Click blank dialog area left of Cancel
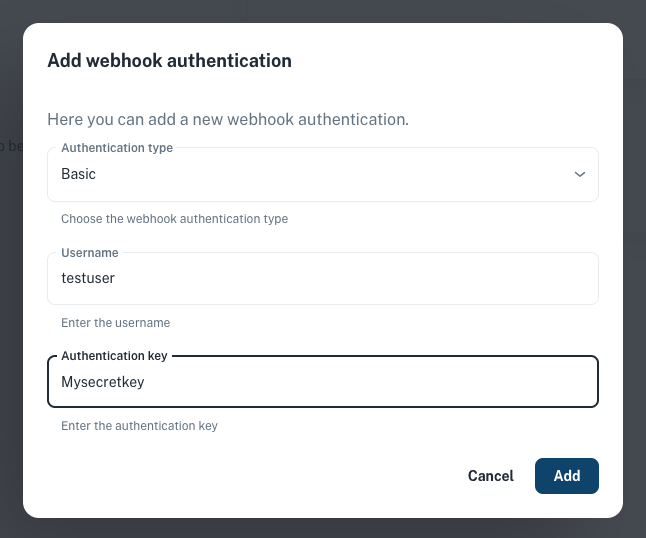Screen dimensions: 646x538 tap(250, 476)
